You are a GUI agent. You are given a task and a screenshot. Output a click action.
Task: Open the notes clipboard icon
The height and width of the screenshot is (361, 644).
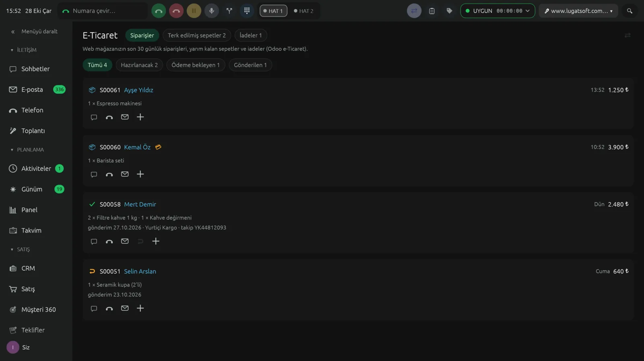432,11
